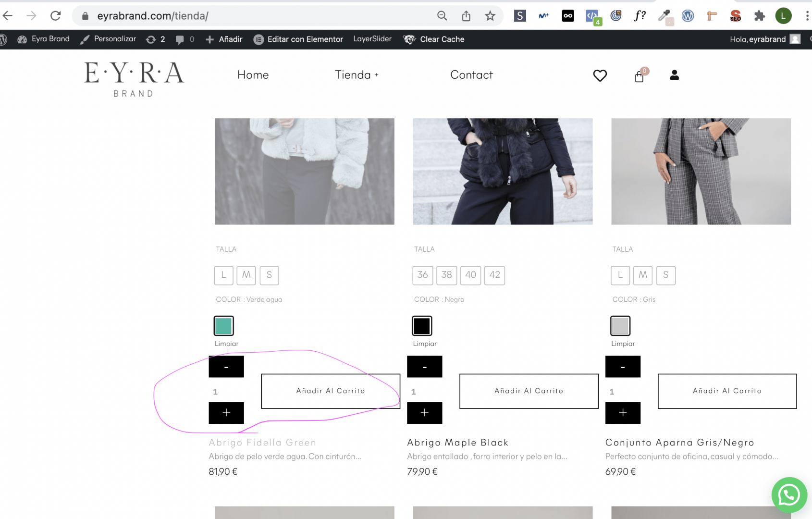Select size M for Conjunto Aparna

tap(643, 275)
